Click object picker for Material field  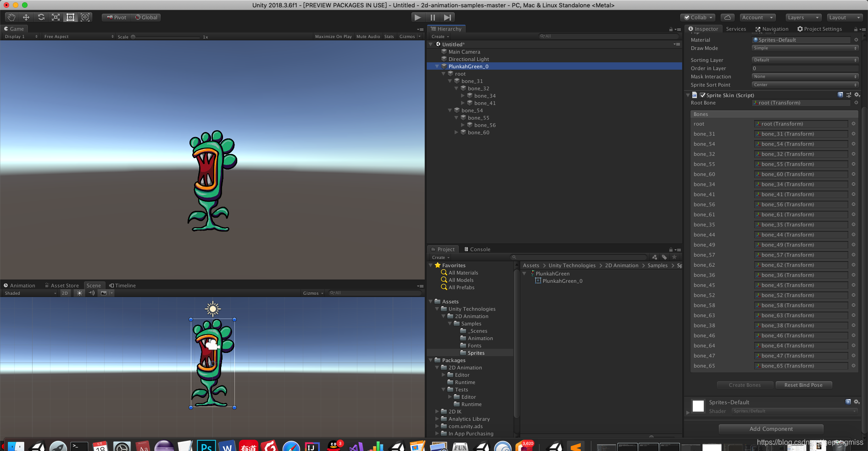pos(855,40)
